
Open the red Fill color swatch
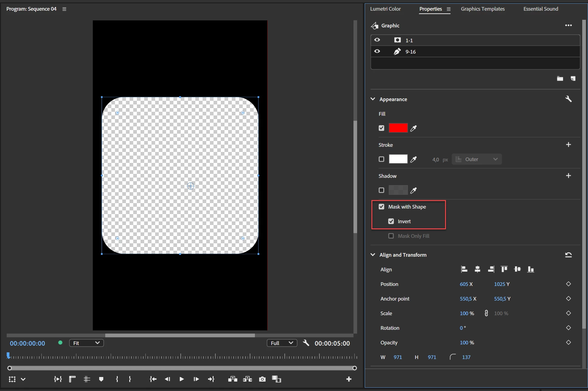point(398,128)
